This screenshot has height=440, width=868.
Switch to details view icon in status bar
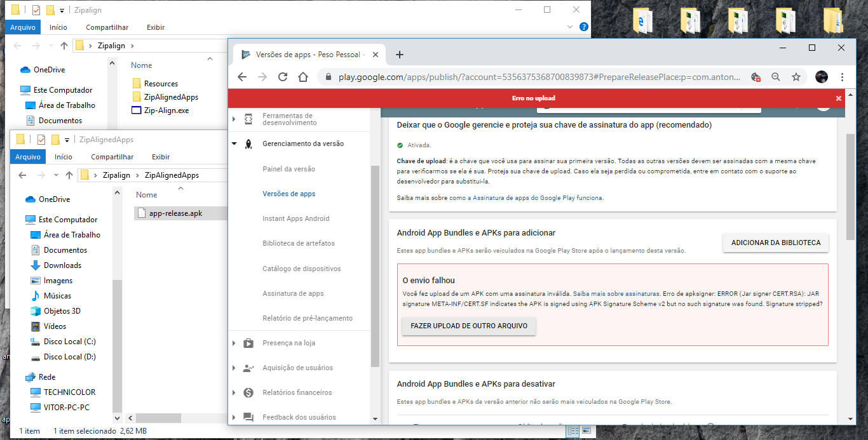(573, 430)
